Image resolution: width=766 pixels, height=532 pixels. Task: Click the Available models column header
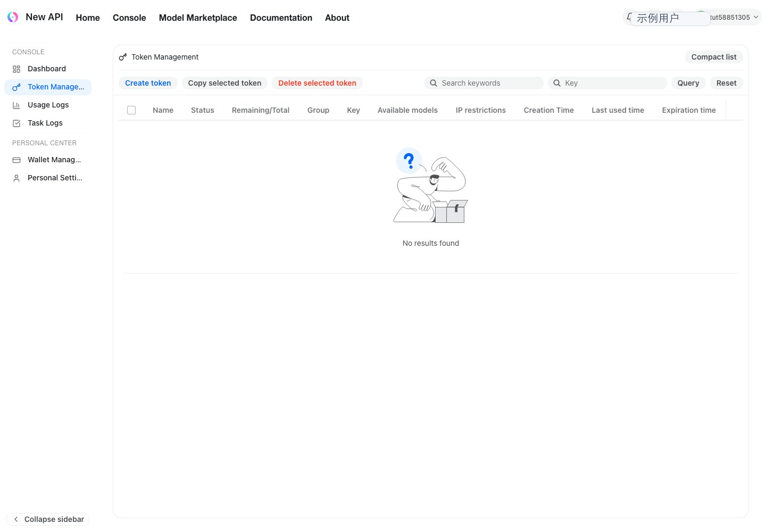pyautogui.click(x=407, y=110)
